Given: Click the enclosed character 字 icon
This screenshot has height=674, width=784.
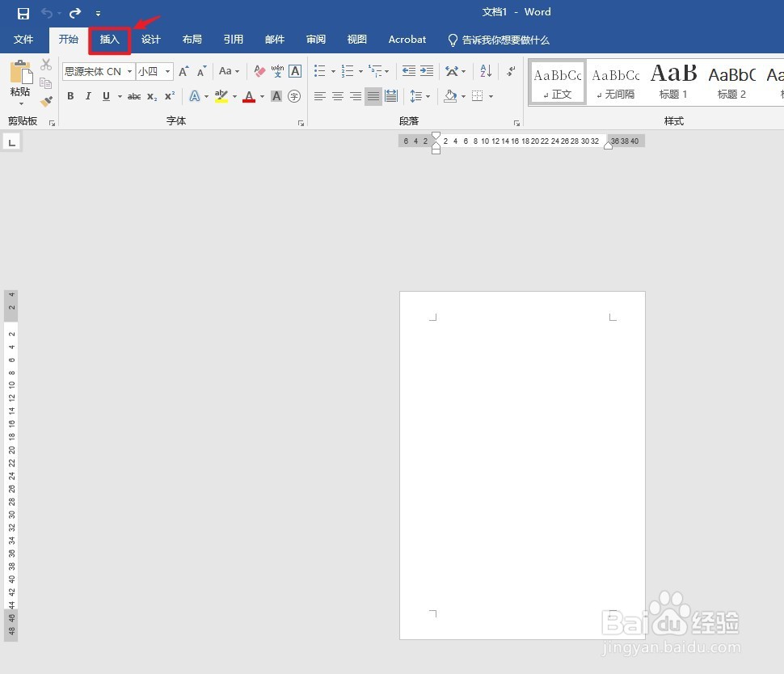Looking at the screenshot, I should coord(294,96).
